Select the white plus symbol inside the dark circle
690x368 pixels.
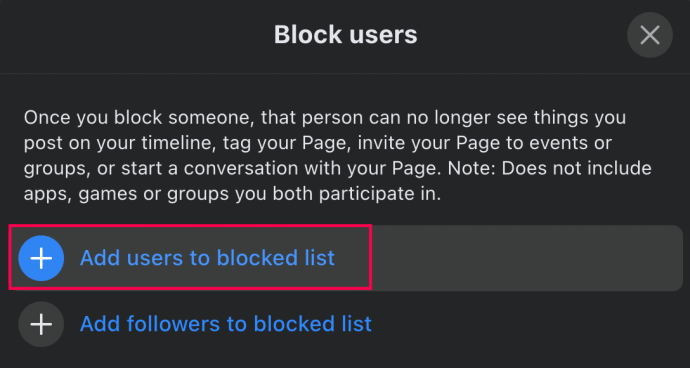point(41,324)
